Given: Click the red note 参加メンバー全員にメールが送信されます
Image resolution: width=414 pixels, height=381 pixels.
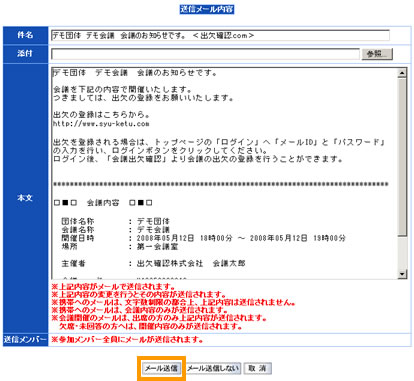Looking at the screenshot, I should 127,340.
